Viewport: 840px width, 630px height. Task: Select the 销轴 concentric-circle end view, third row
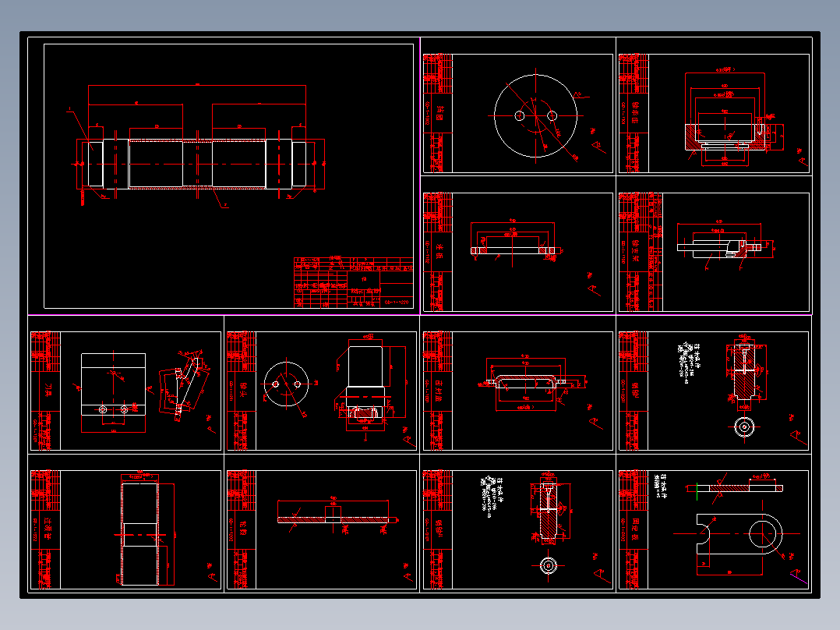point(744,427)
